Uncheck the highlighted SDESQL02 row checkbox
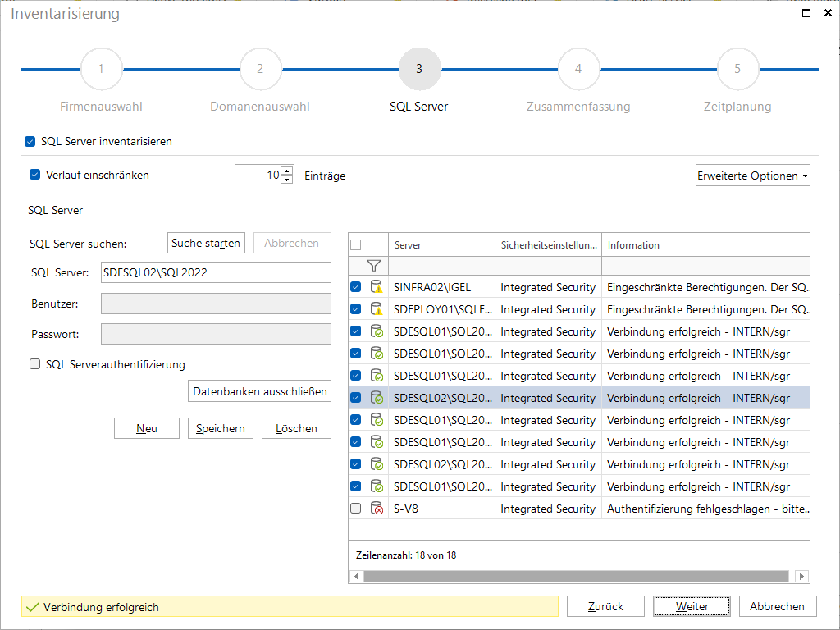This screenshot has width=840, height=630. [356, 398]
